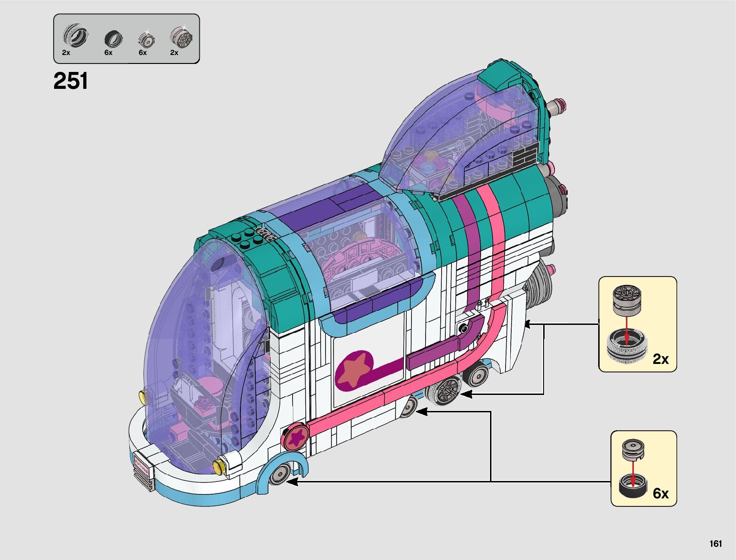This screenshot has height=560, width=736.
Task: Select the small black tire part icon
Action: (x=113, y=39)
